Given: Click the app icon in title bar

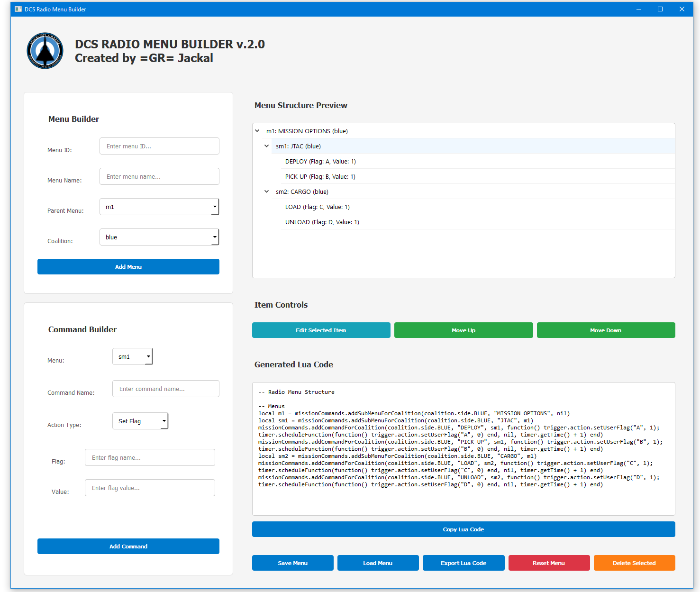Looking at the screenshot, I should point(18,9).
